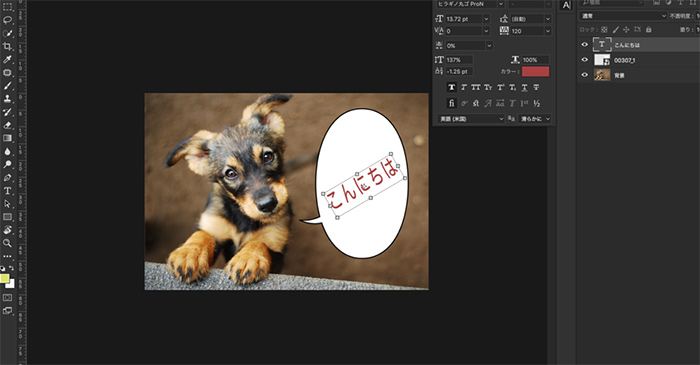Select the Lasso tool

pyautogui.click(x=7, y=20)
